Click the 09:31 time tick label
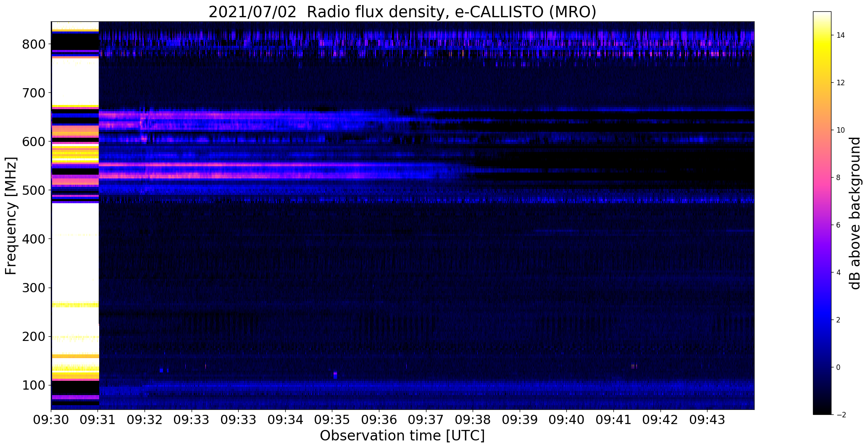This screenshot has width=868, height=448. 98,420
